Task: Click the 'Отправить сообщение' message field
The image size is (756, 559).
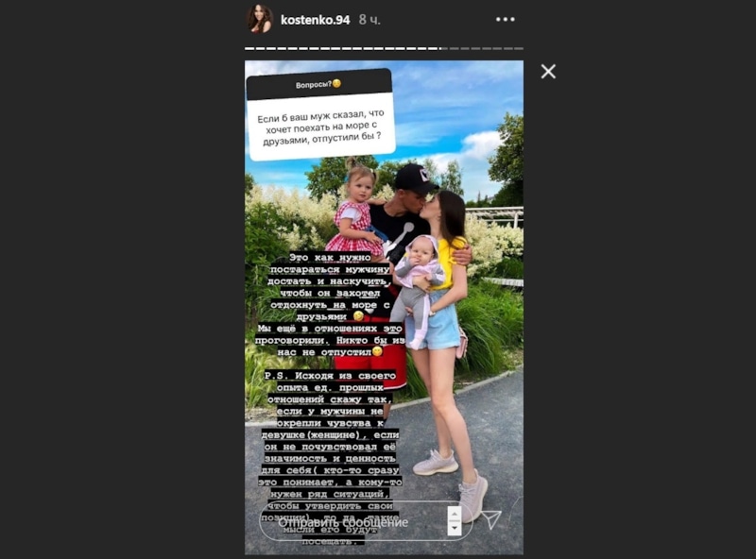Action: pyautogui.click(x=366, y=521)
